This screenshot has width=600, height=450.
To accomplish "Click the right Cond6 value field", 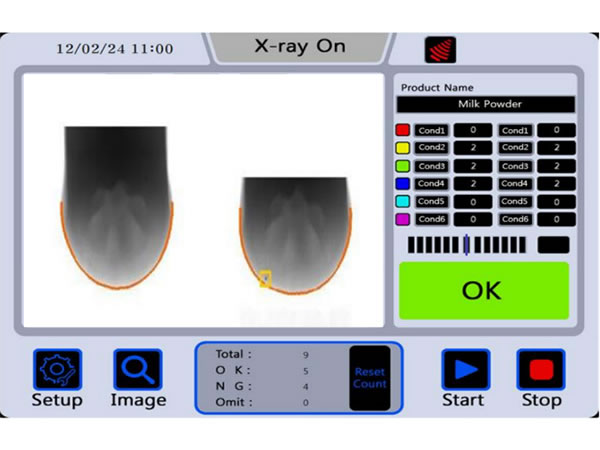I will (x=556, y=219).
